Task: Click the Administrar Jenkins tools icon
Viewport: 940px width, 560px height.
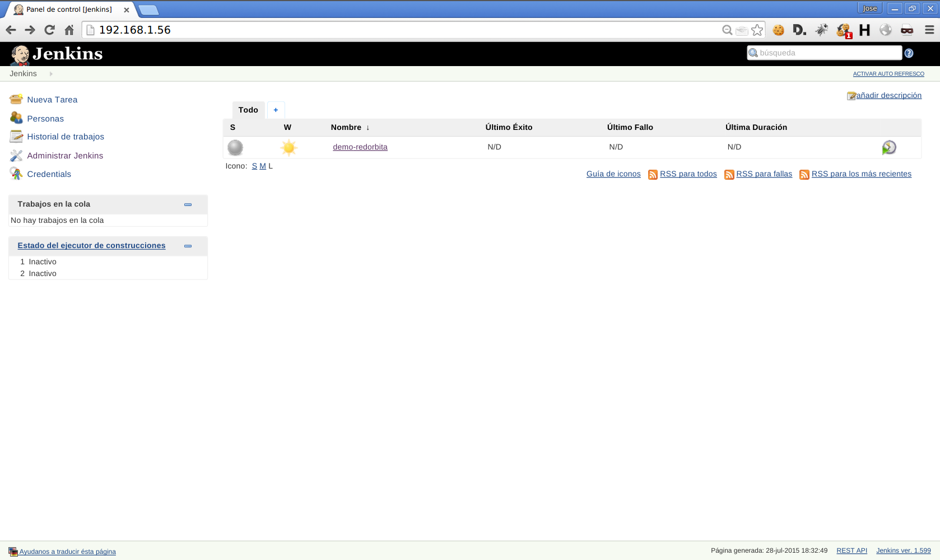Action: 16,156
